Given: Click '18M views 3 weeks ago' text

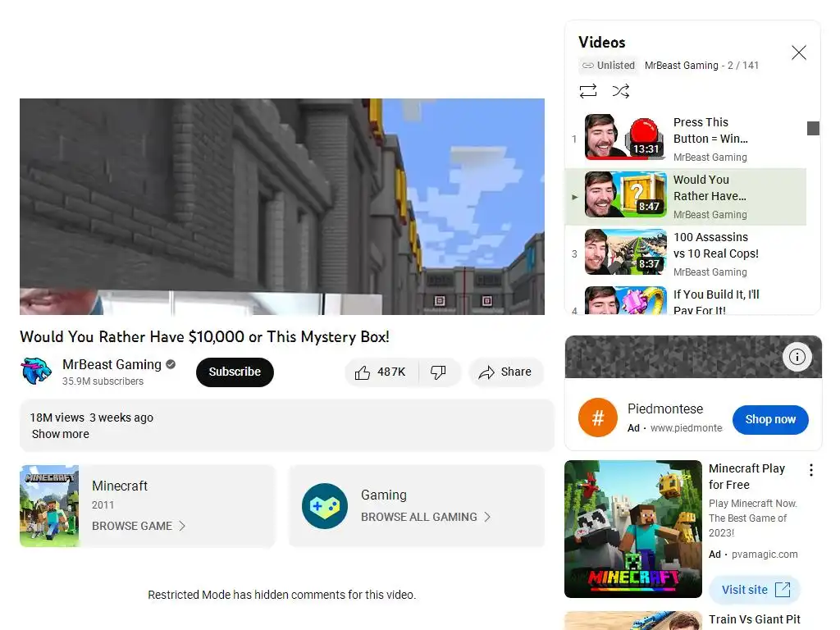Looking at the screenshot, I should click(x=92, y=418).
